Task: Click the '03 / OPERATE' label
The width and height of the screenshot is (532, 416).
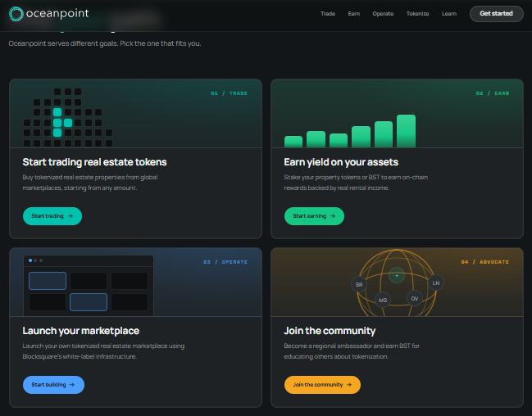Action: point(225,262)
